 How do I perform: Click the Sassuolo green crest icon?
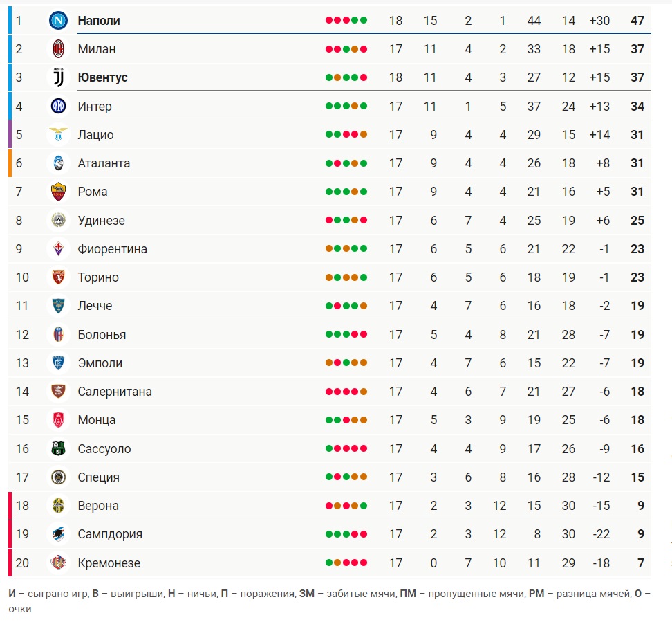click(58, 448)
